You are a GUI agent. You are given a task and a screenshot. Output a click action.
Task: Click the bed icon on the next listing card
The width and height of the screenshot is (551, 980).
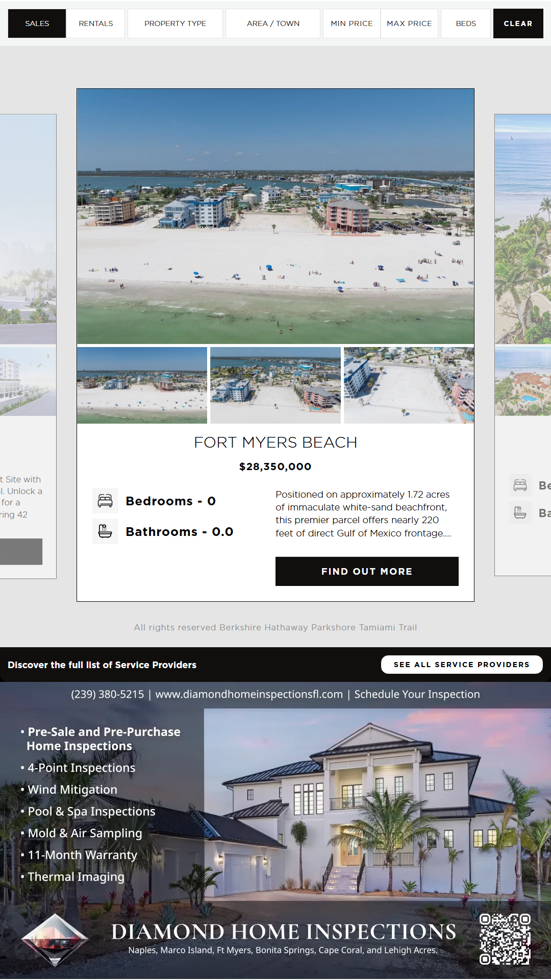pyautogui.click(x=520, y=485)
